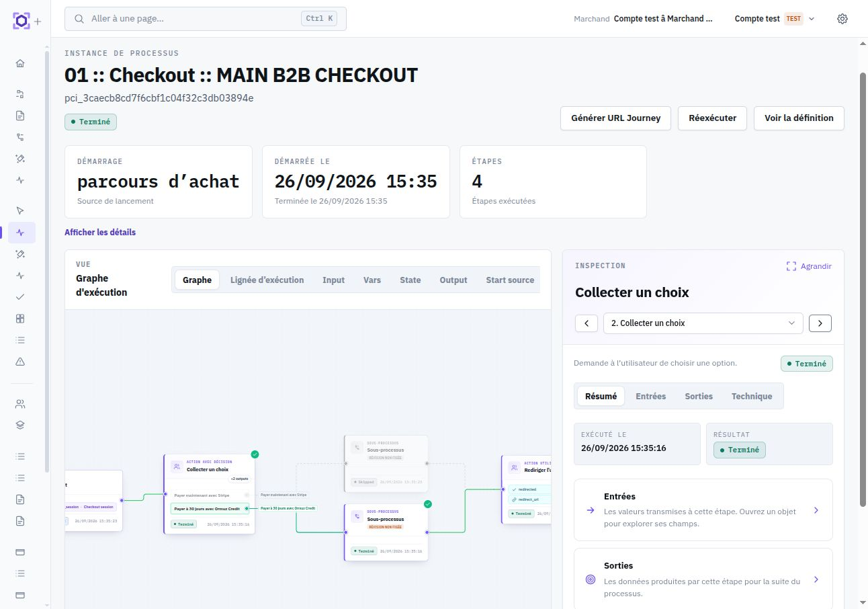
Task: Select the Technique tab in Inspection
Action: [752, 397]
